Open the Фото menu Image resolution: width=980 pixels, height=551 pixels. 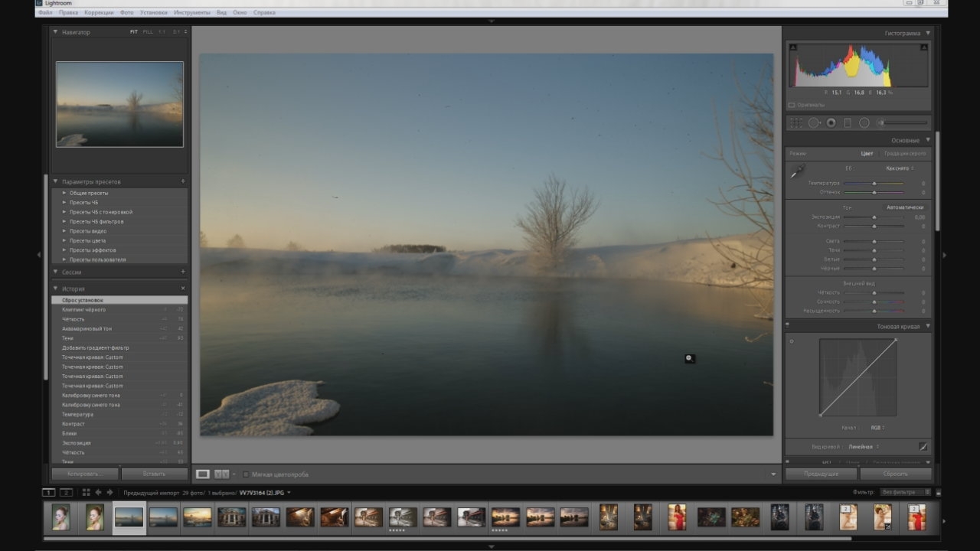click(126, 12)
